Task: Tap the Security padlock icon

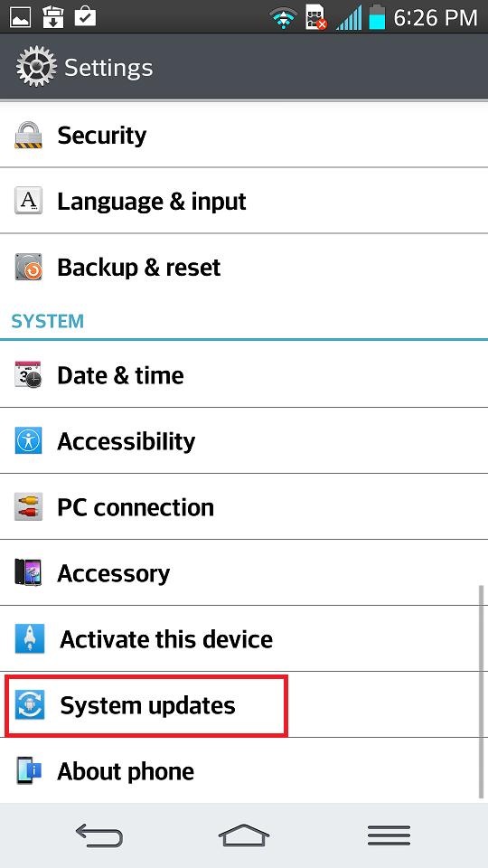Action: (x=28, y=135)
